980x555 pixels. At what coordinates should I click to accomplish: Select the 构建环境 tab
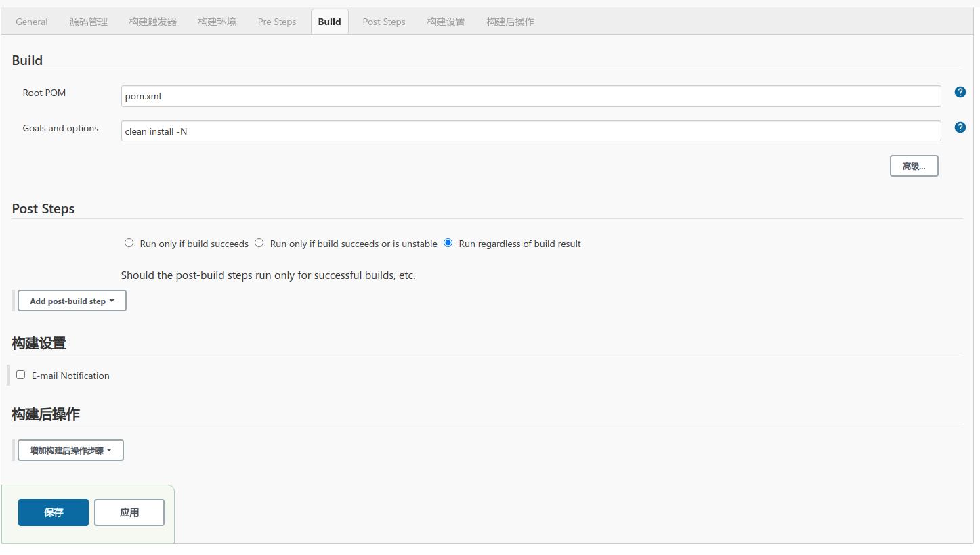[217, 22]
